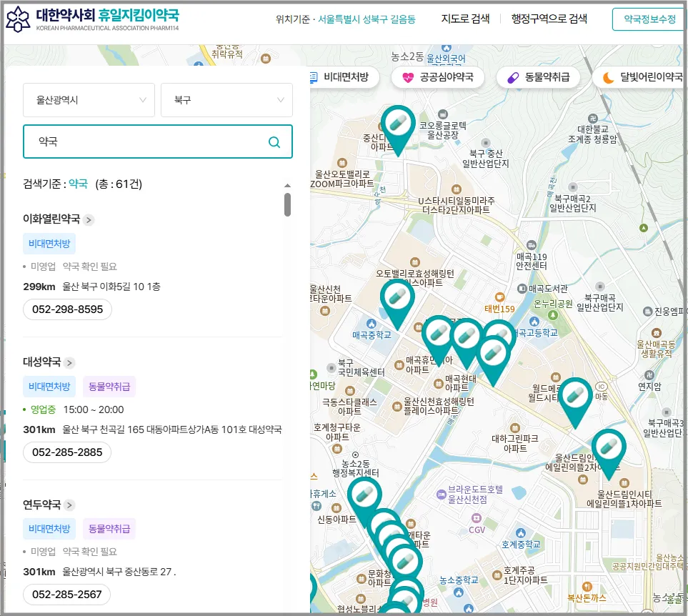Click address 울산광역시 북구 중산동로 27
Viewport: 688px width, 616px height.
point(119,572)
